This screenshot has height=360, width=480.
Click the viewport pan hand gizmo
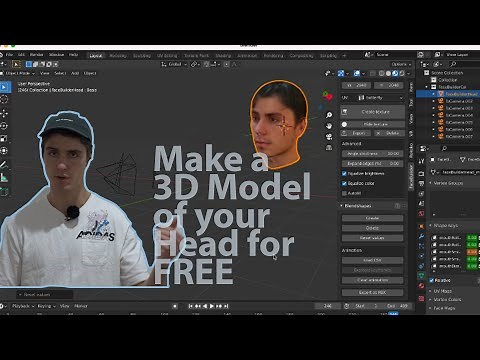tap(329, 126)
